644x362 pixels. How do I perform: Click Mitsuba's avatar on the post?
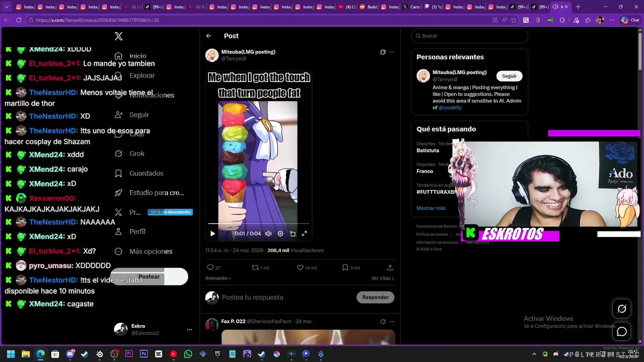[212, 55]
